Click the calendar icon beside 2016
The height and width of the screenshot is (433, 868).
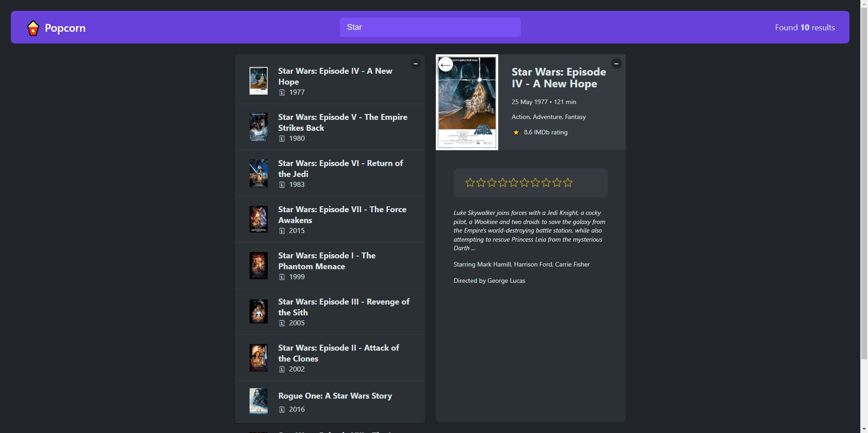coord(282,409)
